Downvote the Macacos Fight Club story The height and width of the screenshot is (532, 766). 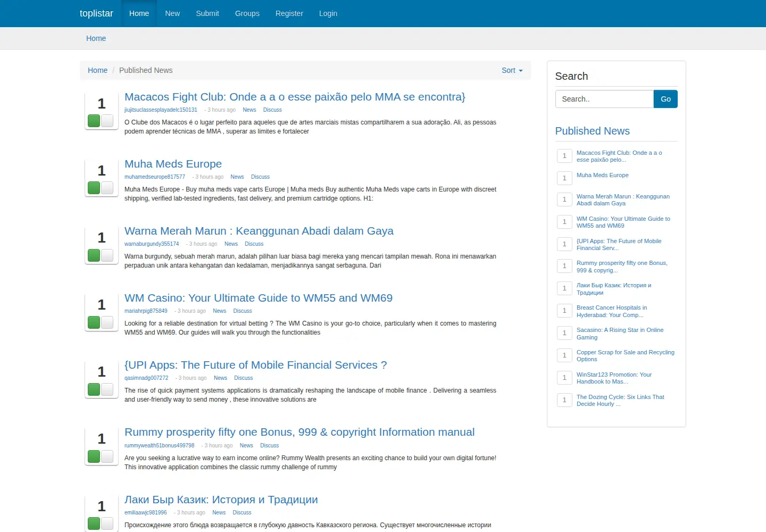click(107, 121)
